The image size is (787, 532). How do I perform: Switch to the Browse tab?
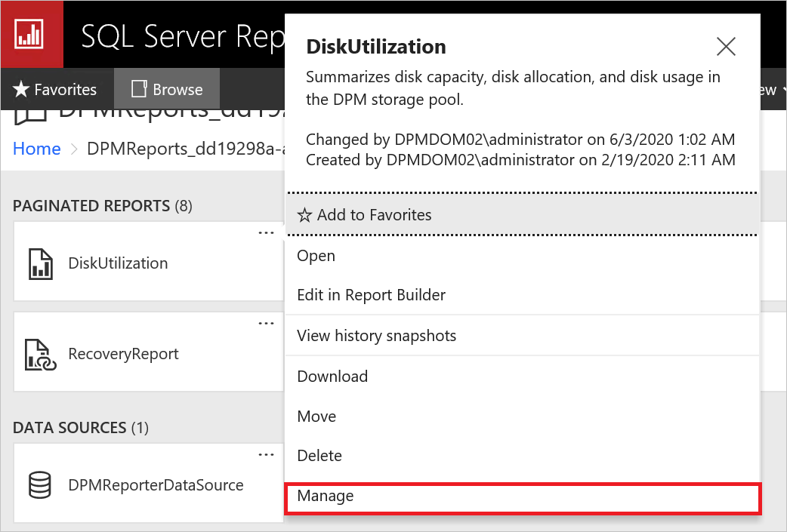pos(166,89)
